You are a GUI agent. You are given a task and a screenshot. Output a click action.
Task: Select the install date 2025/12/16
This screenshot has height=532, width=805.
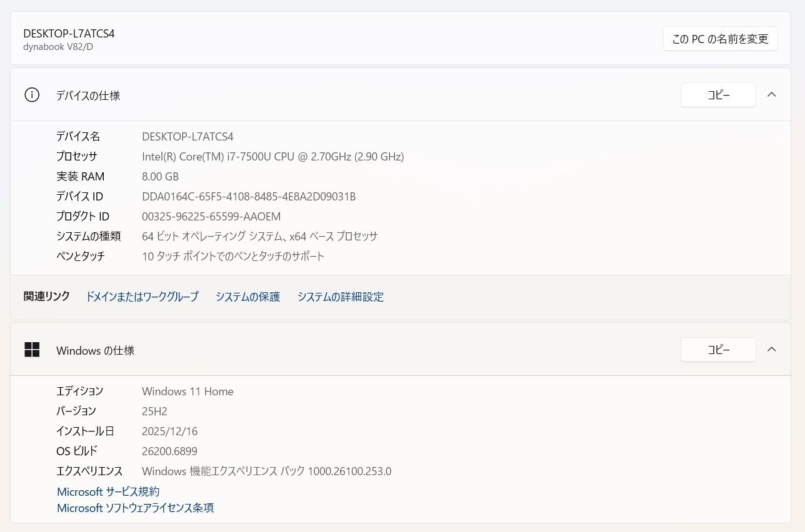point(170,431)
